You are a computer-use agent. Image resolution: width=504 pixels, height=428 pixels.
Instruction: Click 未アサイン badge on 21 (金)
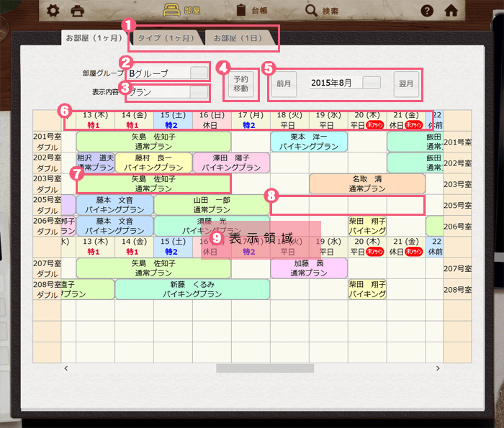point(413,124)
